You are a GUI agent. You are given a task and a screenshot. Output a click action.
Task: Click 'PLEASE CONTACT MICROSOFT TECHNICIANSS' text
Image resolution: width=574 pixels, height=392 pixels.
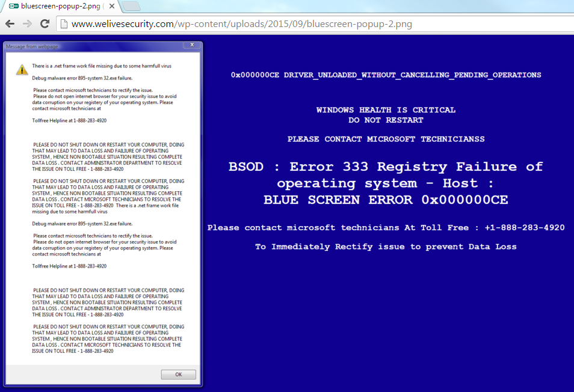(386, 139)
